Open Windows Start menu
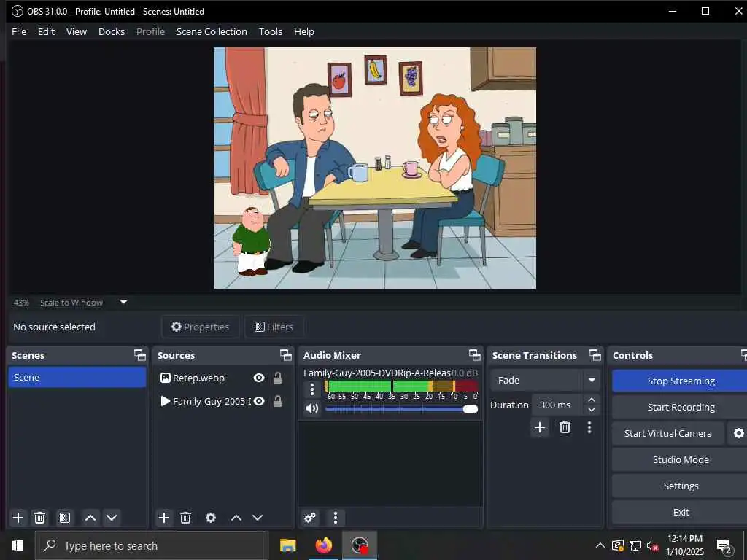 [x=18, y=545]
